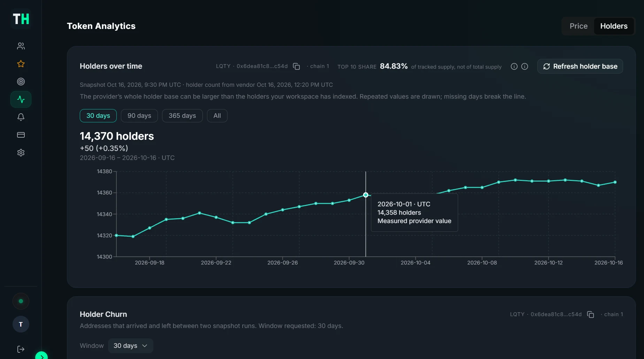Click the last data point at 2026-10-16

tap(615, 182)
